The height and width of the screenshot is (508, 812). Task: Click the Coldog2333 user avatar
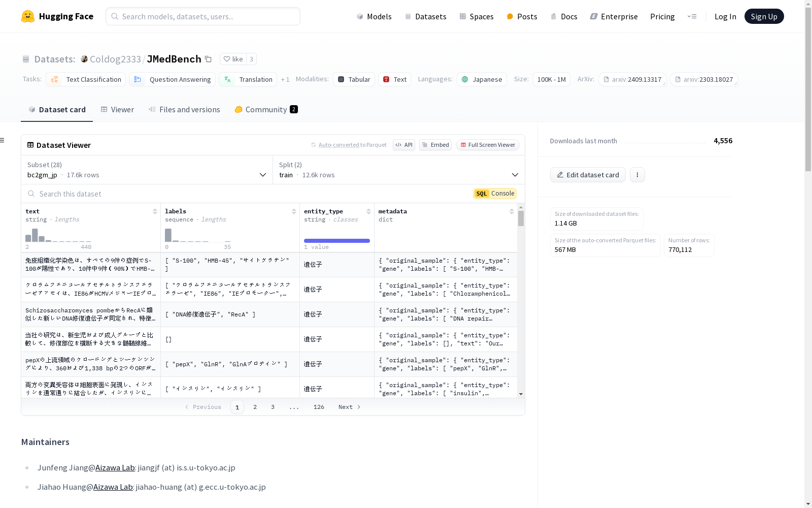point(84,59)
